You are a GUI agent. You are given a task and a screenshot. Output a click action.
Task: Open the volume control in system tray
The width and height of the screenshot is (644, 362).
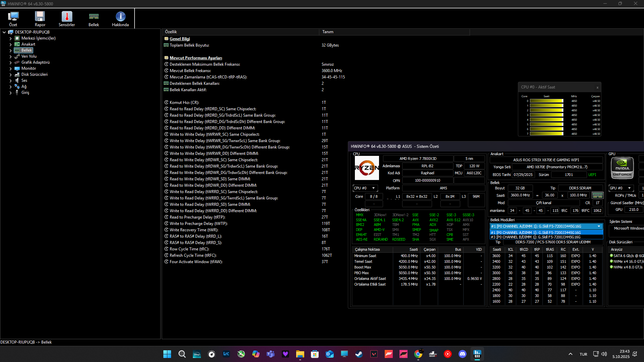coord(604,354)
